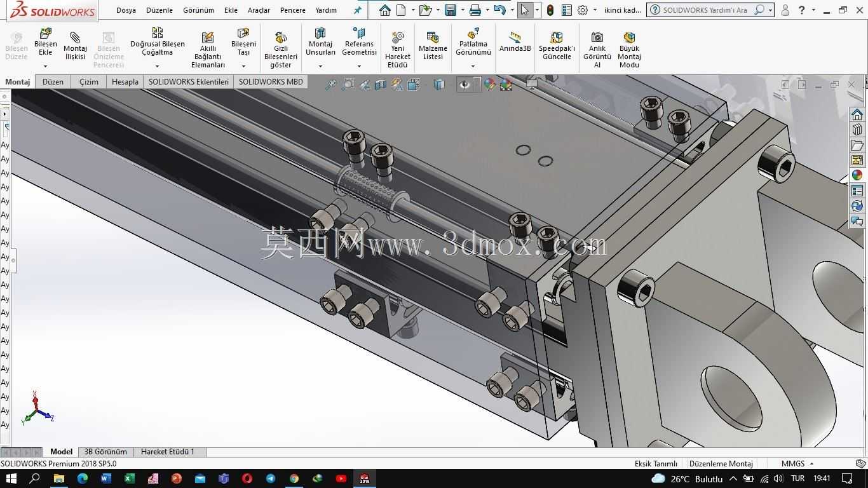Expand the Bileşen Ekle dropdown arrow
Image resolution: width=868 pixels, height=488 pixels.
(x=45, y=66)
